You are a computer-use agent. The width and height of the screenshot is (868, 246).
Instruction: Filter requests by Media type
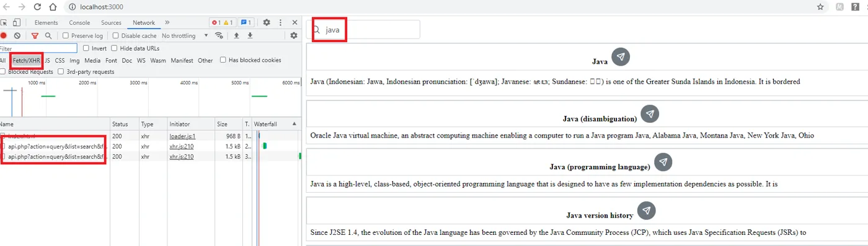coord(92,61)
